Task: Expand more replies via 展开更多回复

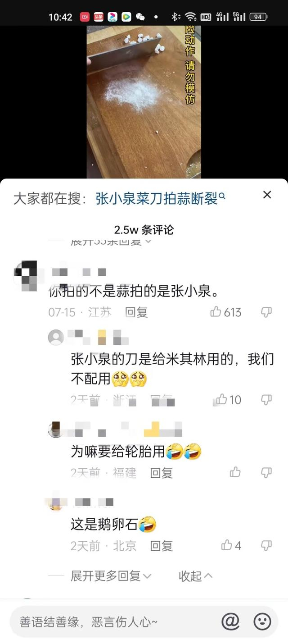Action: 111,575
